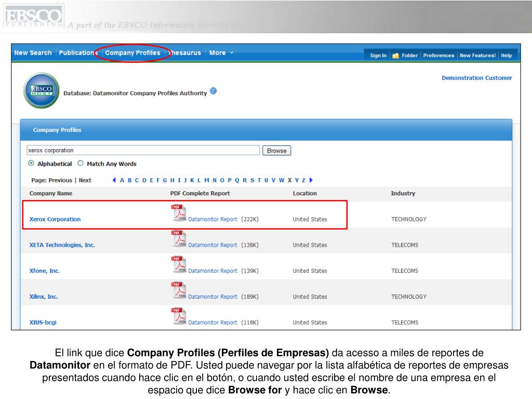The image size is (532, 399).
Task: Click TELECOMS in the XETA Technologies row
Action: pyautogui.click(x=405, y=245)
